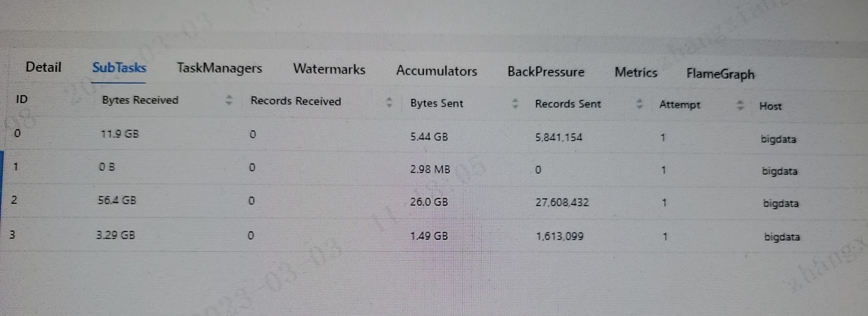Screen dimensions: 868x316
Task: Sort by Bytes Received column arrows
Action: (x=229, y=100)
